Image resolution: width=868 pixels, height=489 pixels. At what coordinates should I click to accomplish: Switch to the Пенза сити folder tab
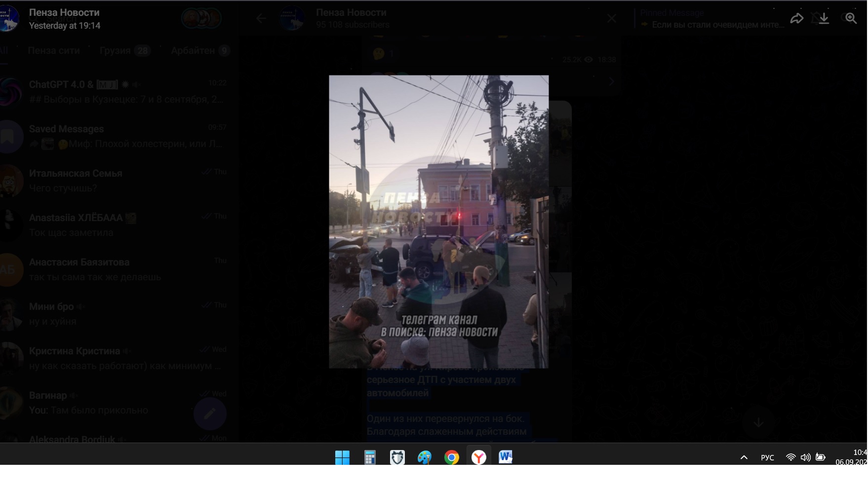(54, 50)
